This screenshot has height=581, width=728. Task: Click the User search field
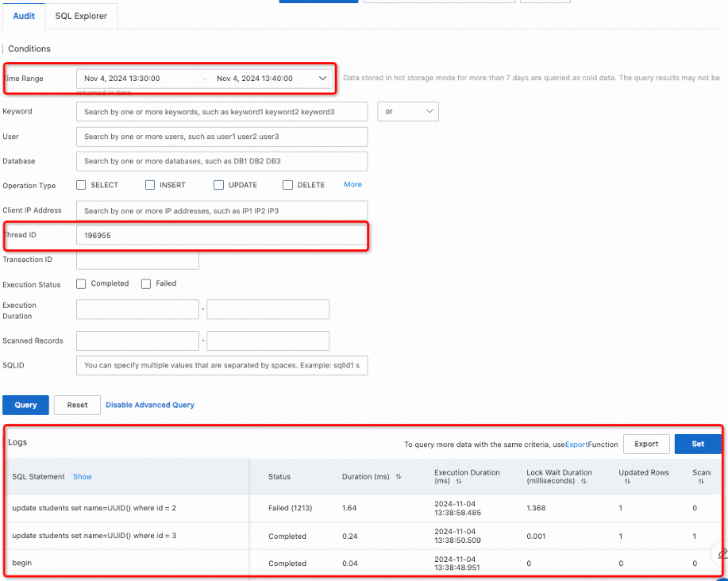click(x=222, y=137)
